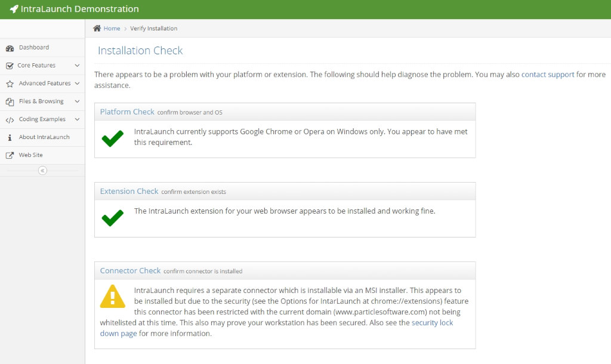611x364 pixels.
Task: Expand the Files & Browsing chevron
Action: pos(77,101)
